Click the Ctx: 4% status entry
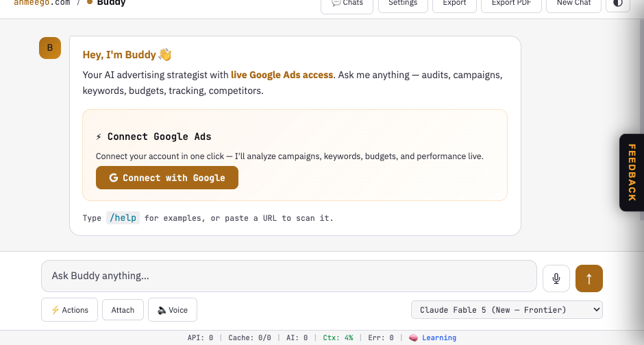Image resolution: width=644 pixels, height=345 pixels. [x=338, y=337]
